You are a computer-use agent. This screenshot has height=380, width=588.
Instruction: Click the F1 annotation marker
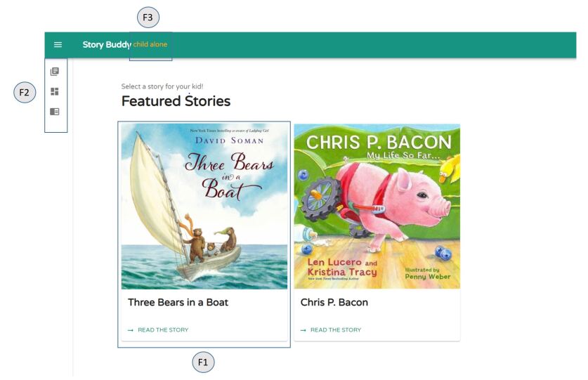point(203,362)
